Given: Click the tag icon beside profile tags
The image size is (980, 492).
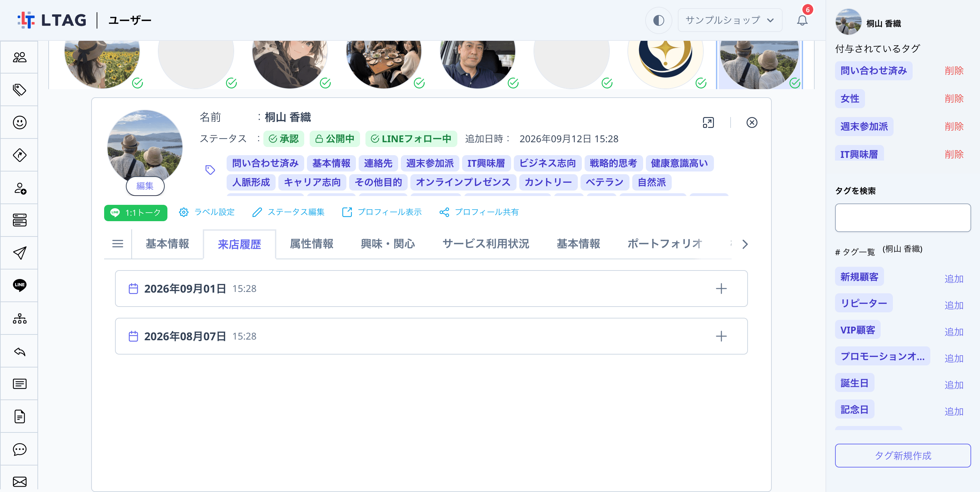Looking at the screenshot, I should (210, 170).
